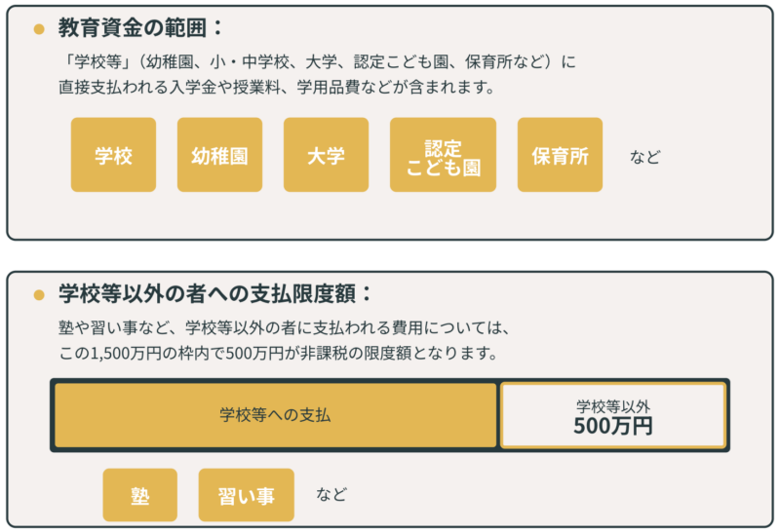780x532 pixels.
Task: Click the yellow bullet beside 学校等以外の者への支払限度額
Action: 39,295
